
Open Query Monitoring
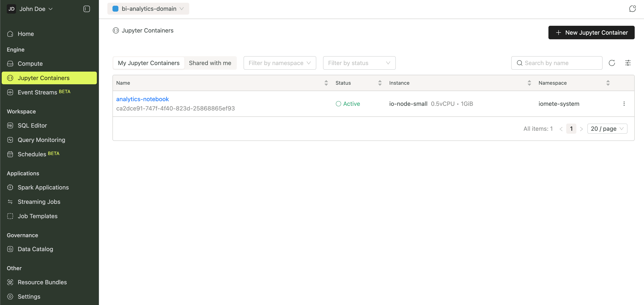click(41, 140)
